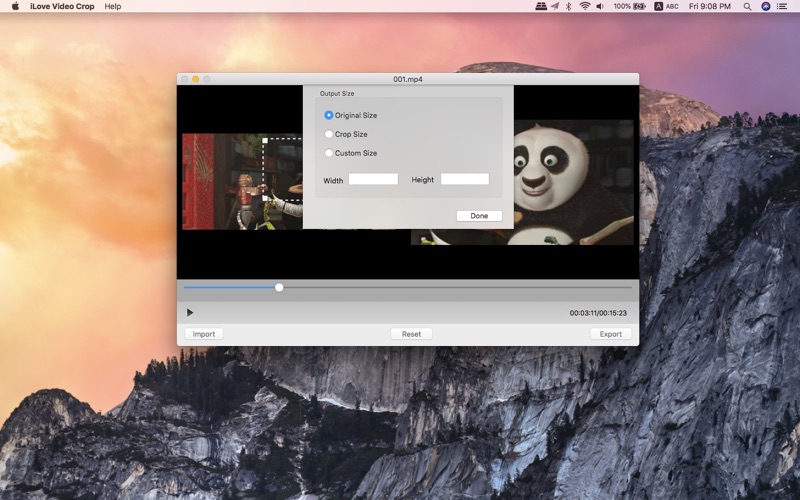800x500 pixels.
Task: Play the video with play button
Action: (x=190, y=313)
